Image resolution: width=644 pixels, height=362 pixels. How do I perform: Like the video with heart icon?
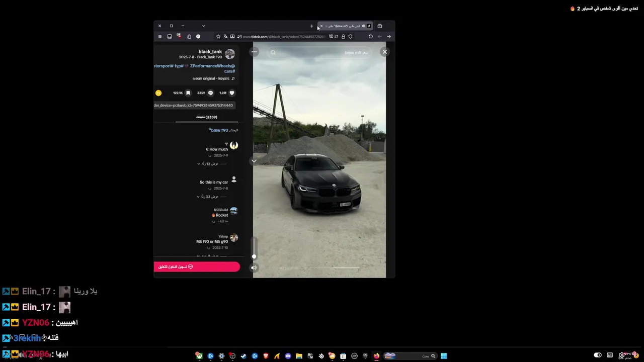(232, 93)
